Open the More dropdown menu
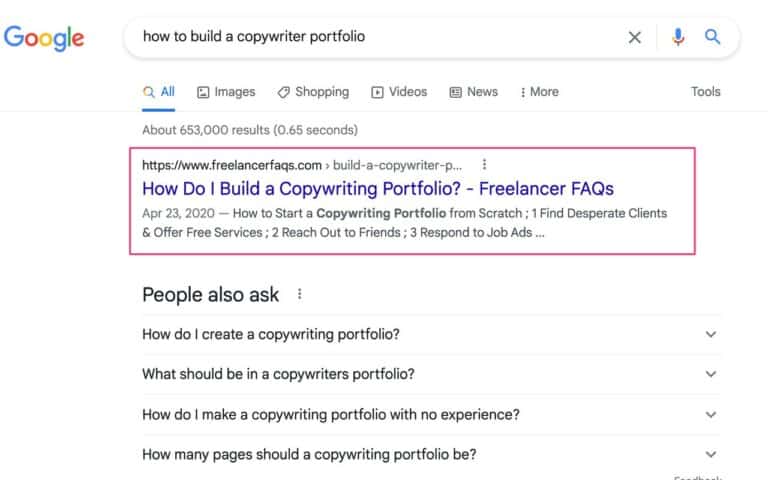 (x=539, y=92)
